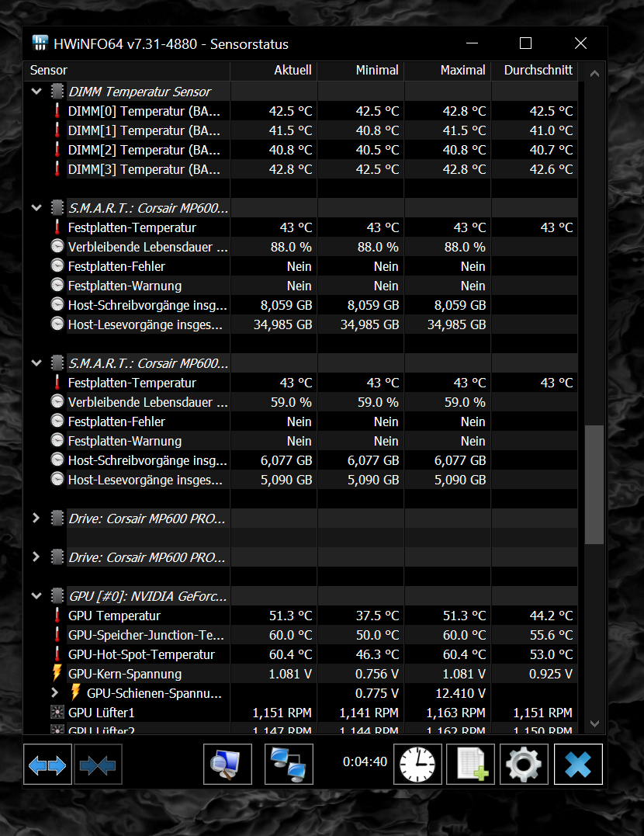The width and height of the screenshot is (644, 836).
Task: Open the sensor search monitor icon
Action: (x=227, y=765)
